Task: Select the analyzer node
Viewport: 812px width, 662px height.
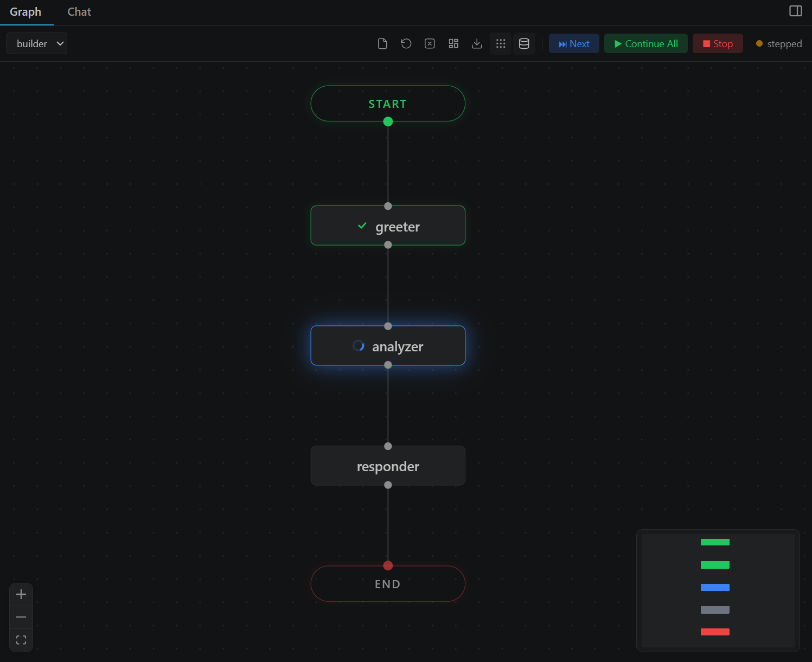Action: pyautogui.click(x=387, y=345)
